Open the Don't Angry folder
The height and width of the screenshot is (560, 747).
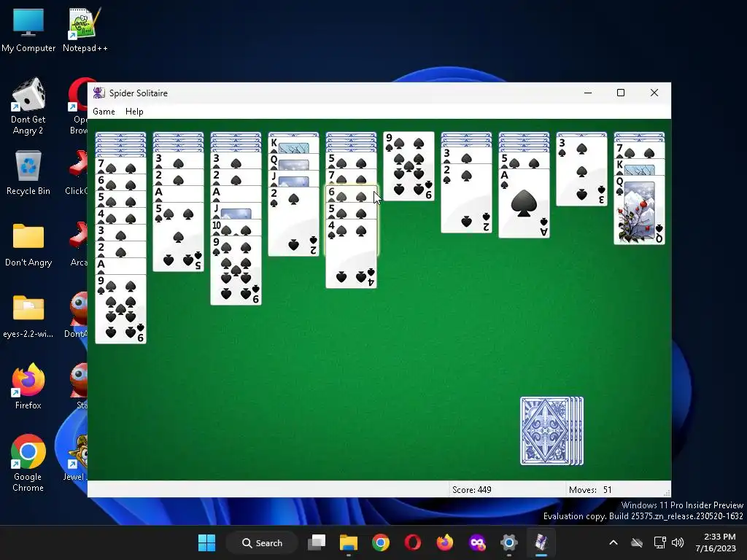coord(28,244)
